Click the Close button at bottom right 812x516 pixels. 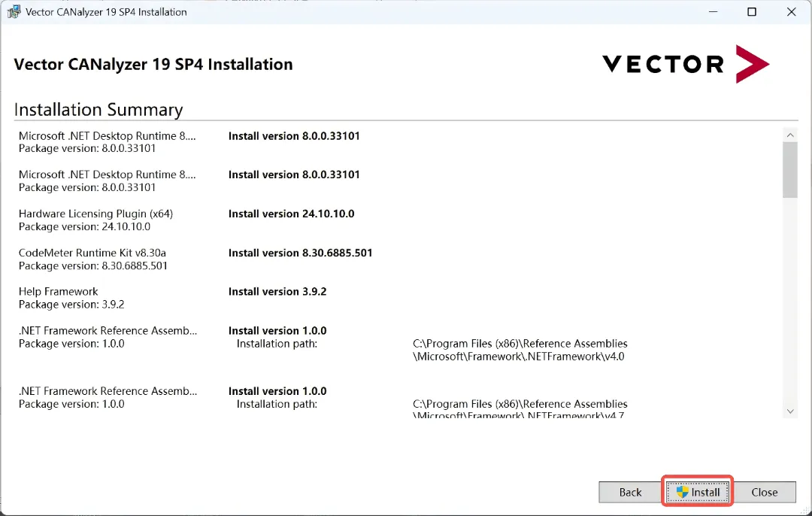[x=765, y=492]
